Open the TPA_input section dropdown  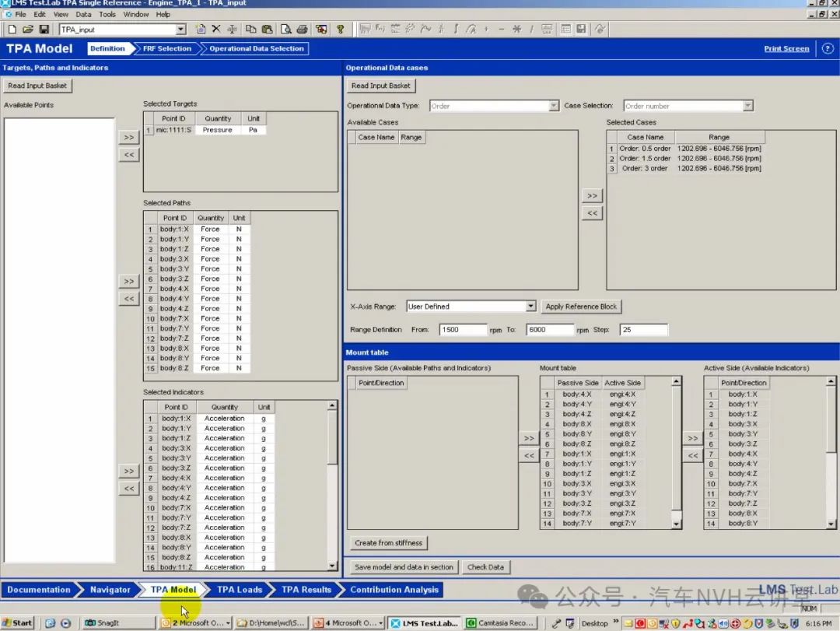point(181,30)
